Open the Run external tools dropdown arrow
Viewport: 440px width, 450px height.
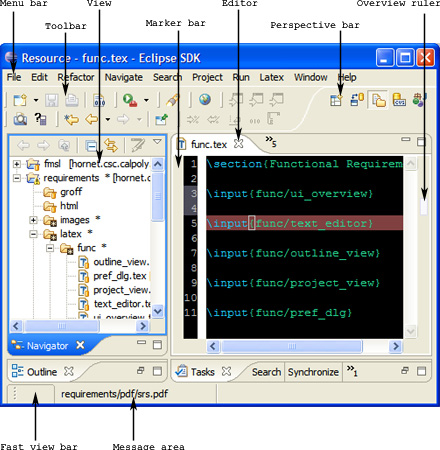coord(146,100)
